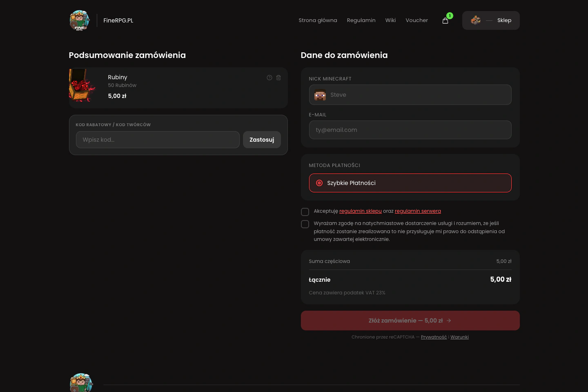Click the Rubiny chest product image
Image resolution: width=588 pixels, height=392 pixels.
pyautogui.click(x=83, y=85)
